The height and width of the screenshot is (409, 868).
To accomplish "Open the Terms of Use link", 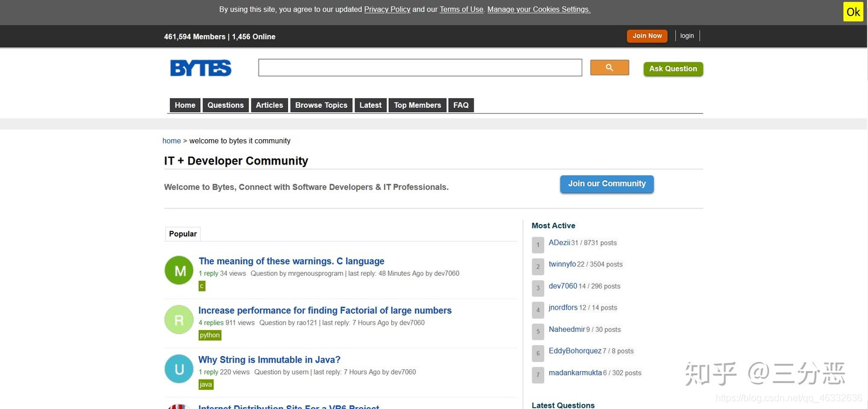I will click(x=462, y=10).
